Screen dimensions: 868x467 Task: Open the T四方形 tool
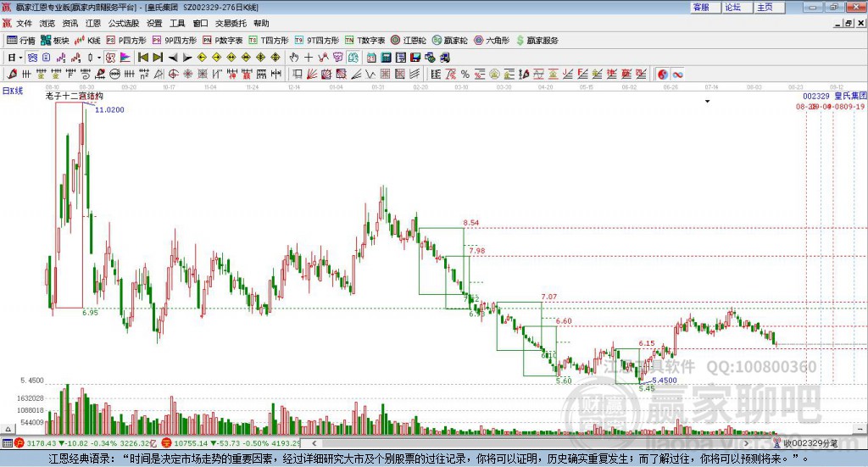(269, 41)
